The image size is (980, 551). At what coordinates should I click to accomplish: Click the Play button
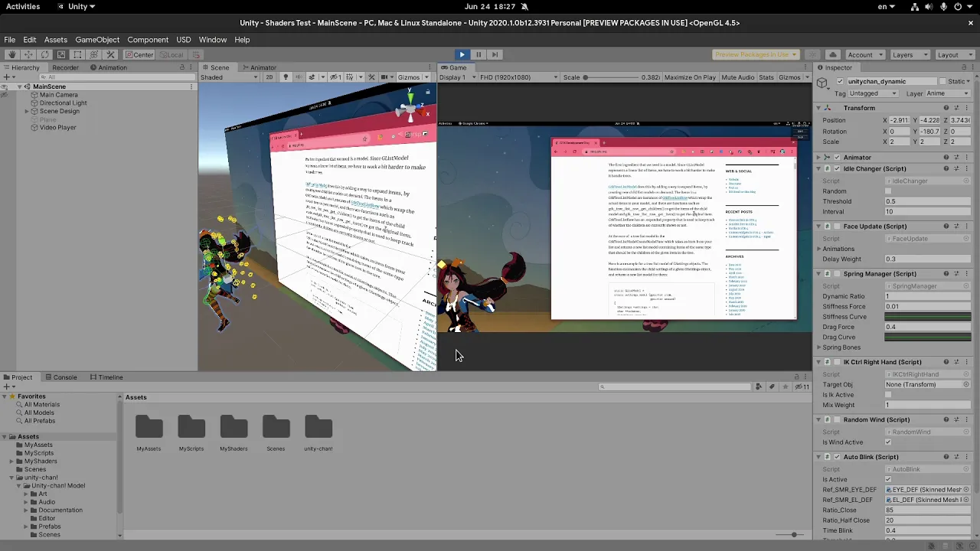click(x=462, y=54)
